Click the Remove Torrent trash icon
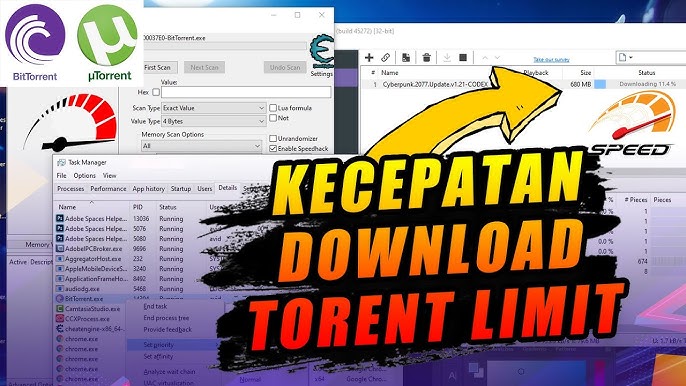 pyautogui.click(x=427, y=57)
